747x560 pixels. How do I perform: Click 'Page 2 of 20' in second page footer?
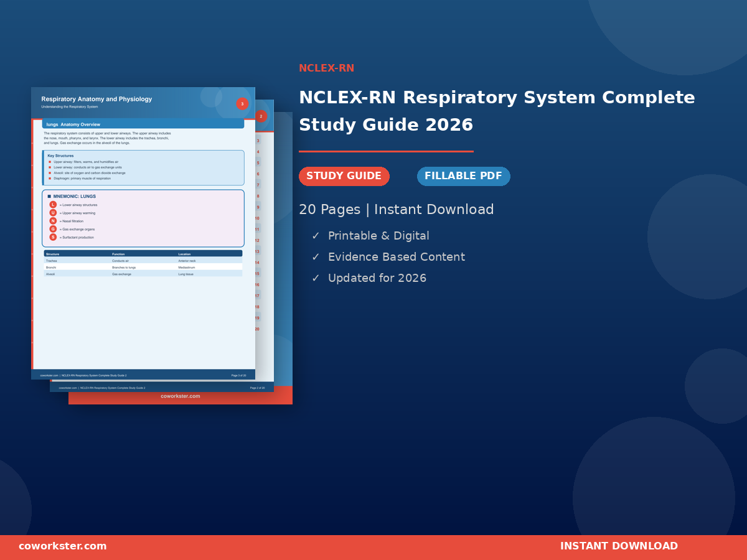pyautogui.click(x=257, y=388)
